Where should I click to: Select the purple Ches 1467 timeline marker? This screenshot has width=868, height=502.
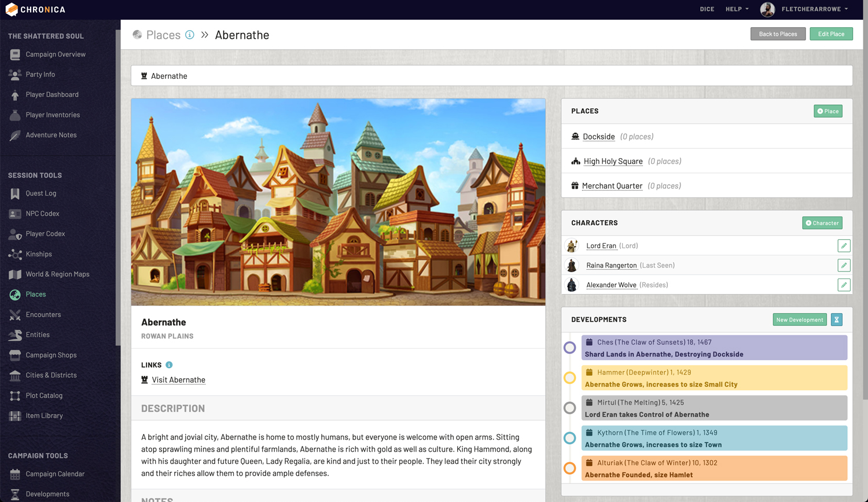[569, 348]
